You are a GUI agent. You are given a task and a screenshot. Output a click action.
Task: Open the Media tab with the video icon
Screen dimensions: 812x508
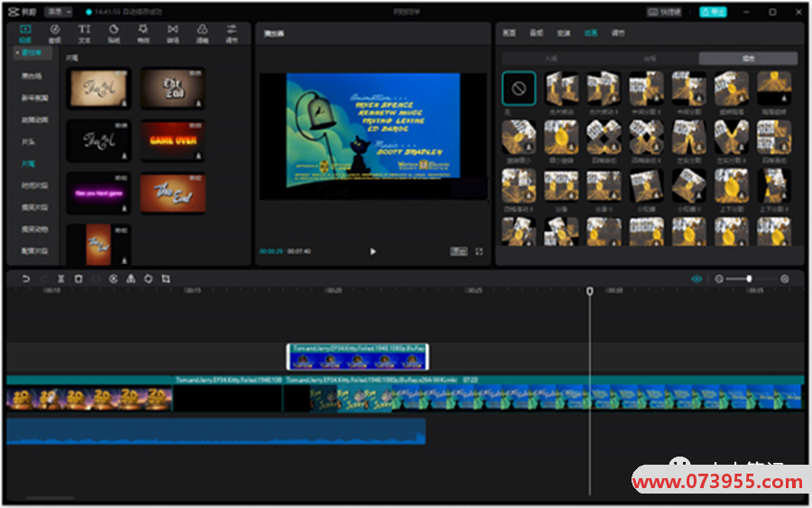point(25,33)
